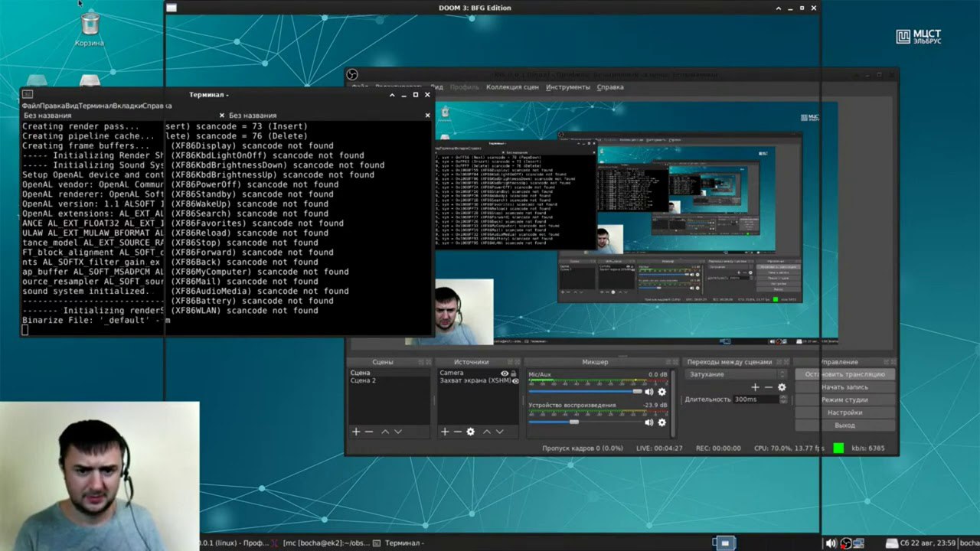Move scene up arrow in Сцены panel

(385, 432)
